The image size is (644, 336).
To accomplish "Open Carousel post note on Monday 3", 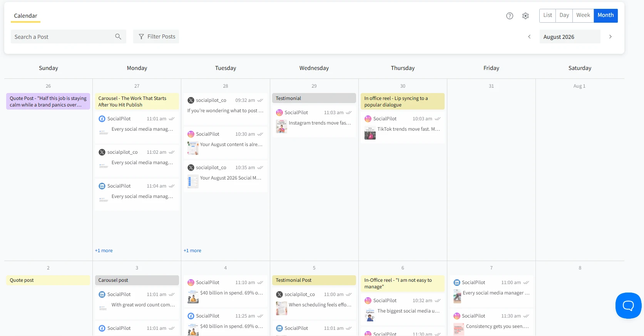I will 137,280.
